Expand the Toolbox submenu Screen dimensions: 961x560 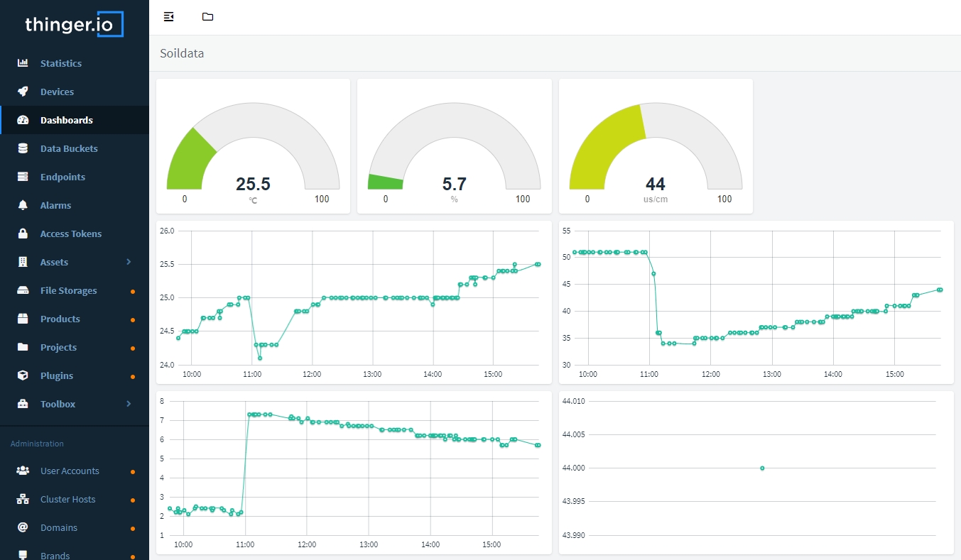[x=57, y=404]
